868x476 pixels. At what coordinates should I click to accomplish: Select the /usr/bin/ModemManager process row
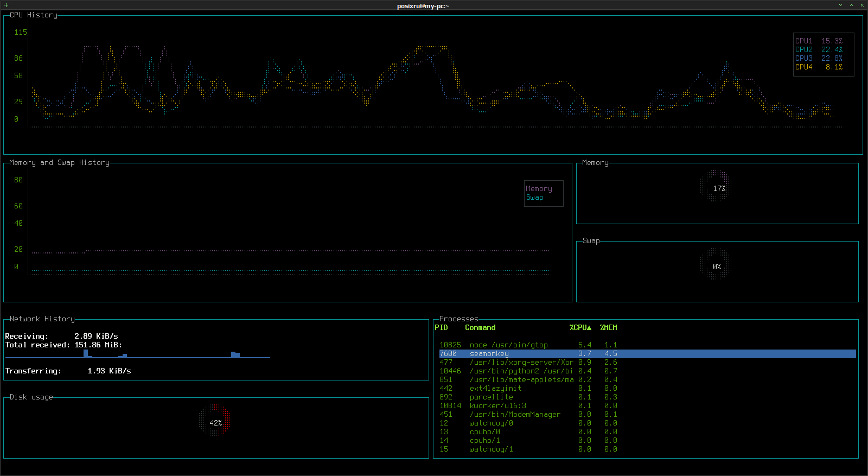pyautogui.click(x=648, y=414)
